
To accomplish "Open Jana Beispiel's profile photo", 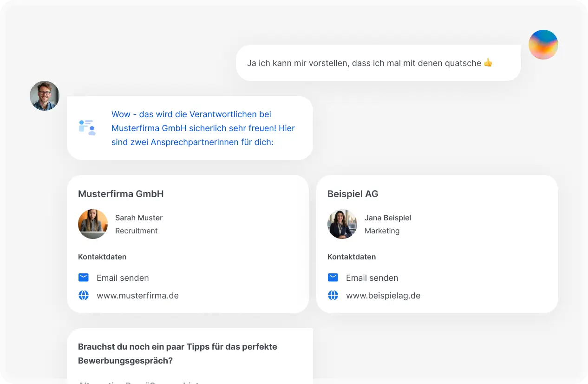I will 342,224.
